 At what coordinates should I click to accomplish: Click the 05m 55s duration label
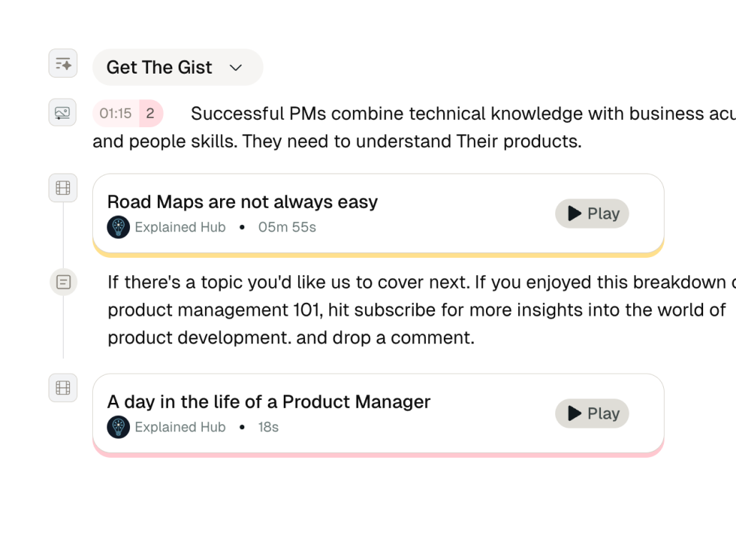coord(287,227)
